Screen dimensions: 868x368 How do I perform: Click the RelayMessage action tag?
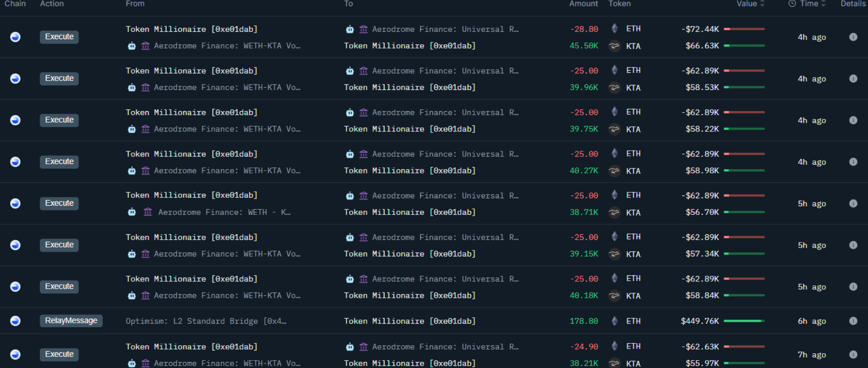tap(71, 321)
